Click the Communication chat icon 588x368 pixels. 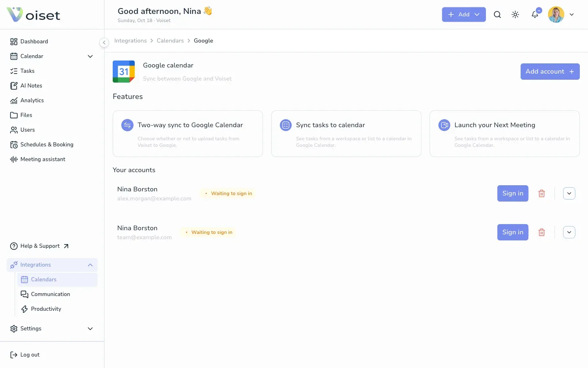(x=24, y=294)
